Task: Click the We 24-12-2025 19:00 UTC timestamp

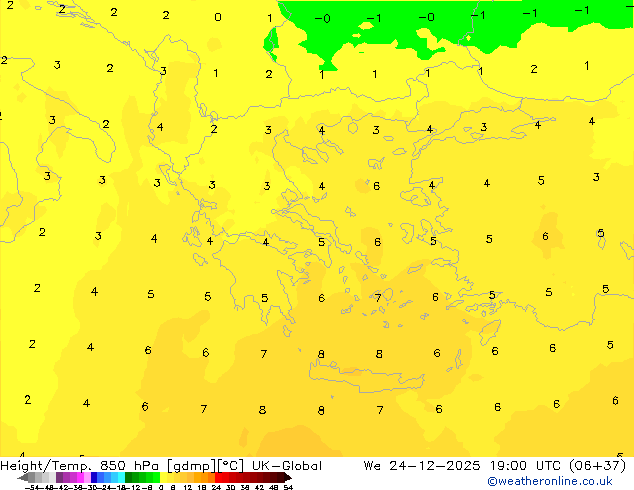Action: pyautogui.click(x=464, y=466)
